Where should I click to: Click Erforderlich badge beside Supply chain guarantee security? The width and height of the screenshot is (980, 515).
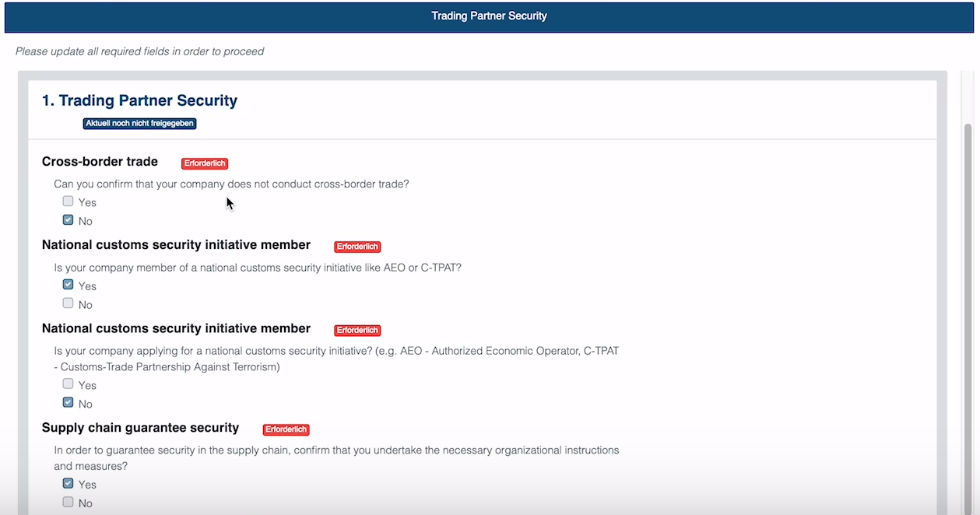[286, 429]
